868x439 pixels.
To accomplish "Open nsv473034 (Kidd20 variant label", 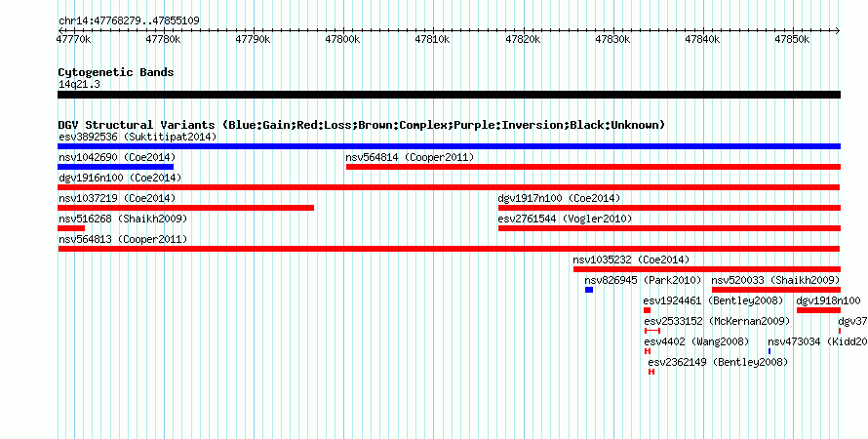I will [x=817, y=341].
